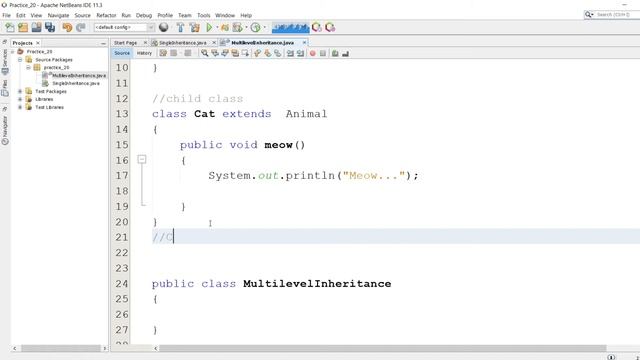Click the Profile Project toolbar icon

238,27
